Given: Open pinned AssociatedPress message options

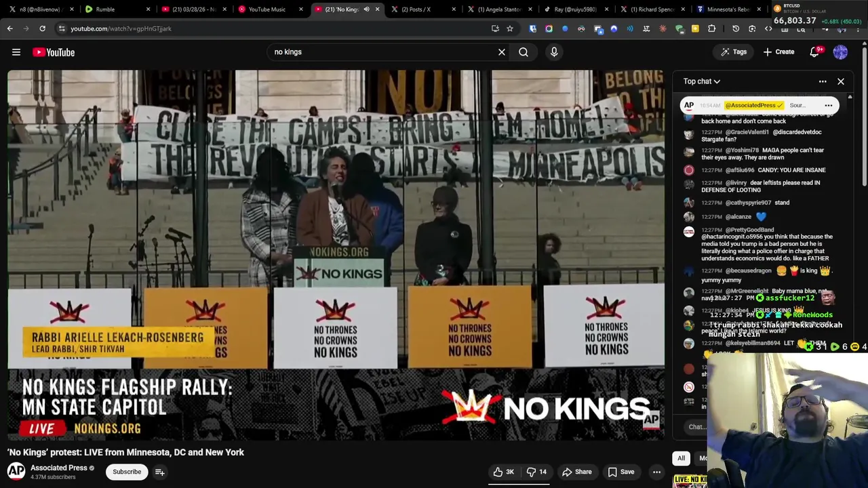Looking at the screenshot, I should 829,105.
